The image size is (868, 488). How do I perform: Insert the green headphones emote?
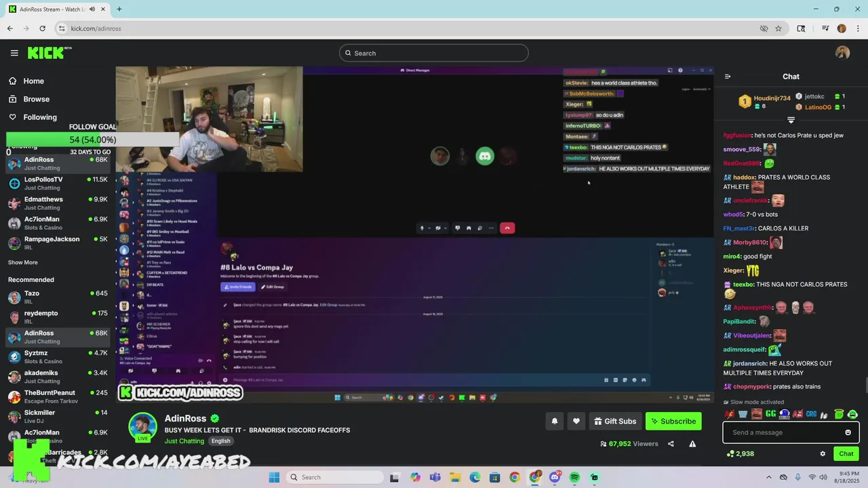(x=852, y=413)
